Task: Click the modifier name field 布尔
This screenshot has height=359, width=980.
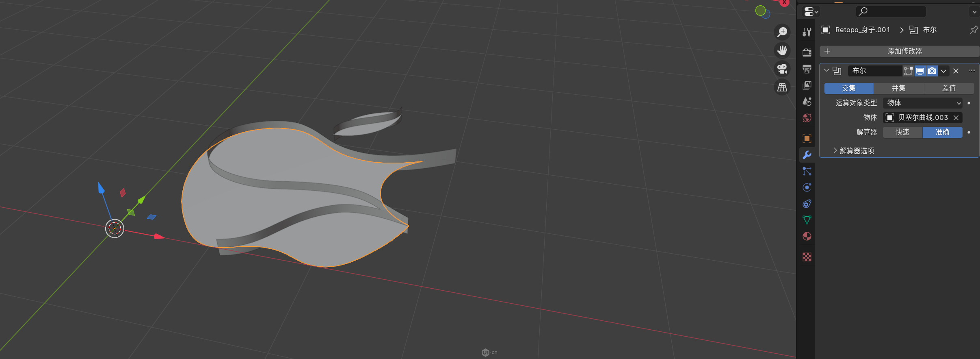Action: coord(875,71)
